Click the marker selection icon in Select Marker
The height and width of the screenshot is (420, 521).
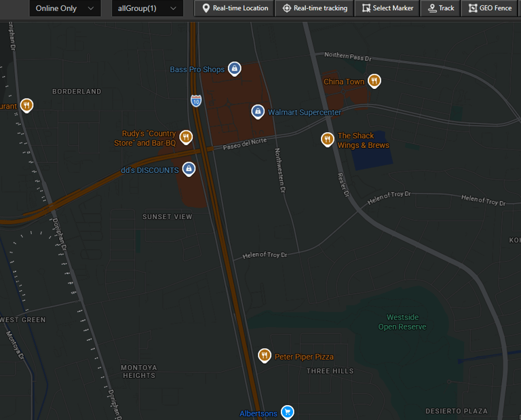tap(366, 8)
